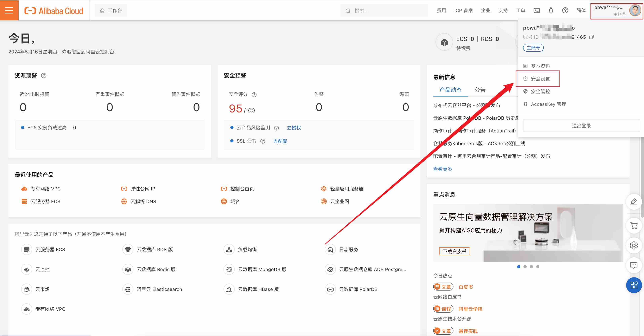Click the edit pencil floating icon
This screenshot has height=336, width=644.
[634, 202]
